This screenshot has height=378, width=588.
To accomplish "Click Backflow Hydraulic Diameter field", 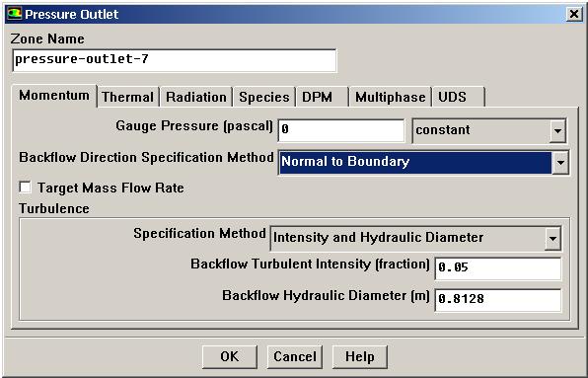I will [x=498, y=299].
